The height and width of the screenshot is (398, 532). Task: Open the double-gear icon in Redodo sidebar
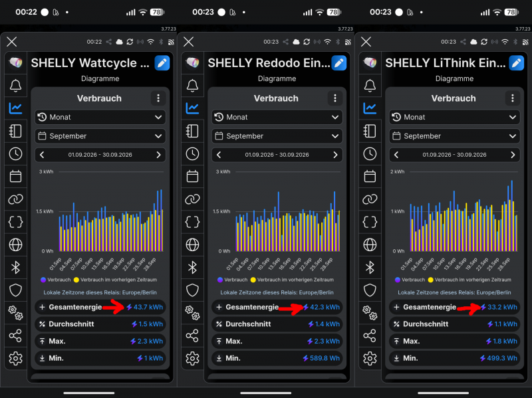click(192, 312)
